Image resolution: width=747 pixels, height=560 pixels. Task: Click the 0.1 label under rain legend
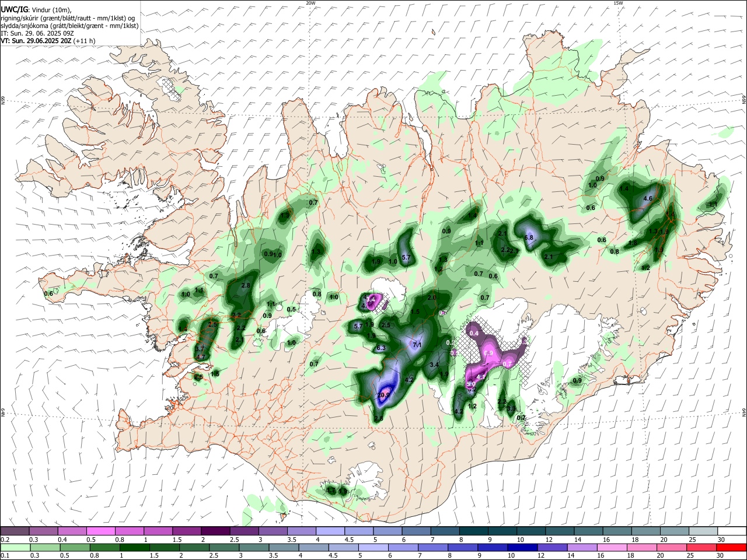(x=5, y=555)
